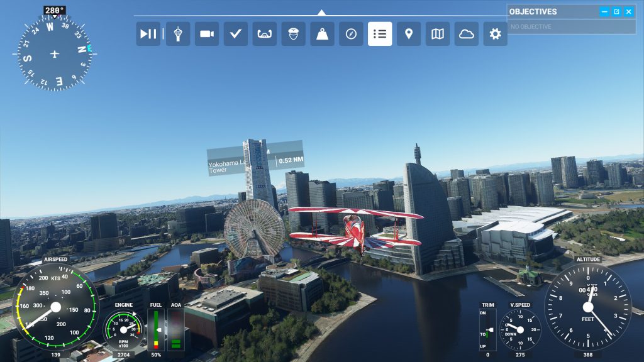The height and width of the screenshot is (362, 644).
Task: Open the Checklist panel
Action: pyautogui.click(x=235, y=34)
